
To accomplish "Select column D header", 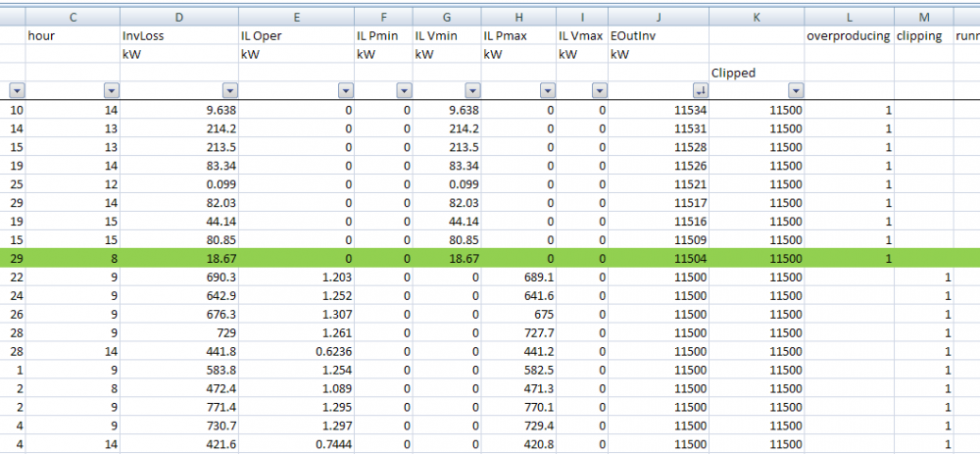I will tap(178, 17).
